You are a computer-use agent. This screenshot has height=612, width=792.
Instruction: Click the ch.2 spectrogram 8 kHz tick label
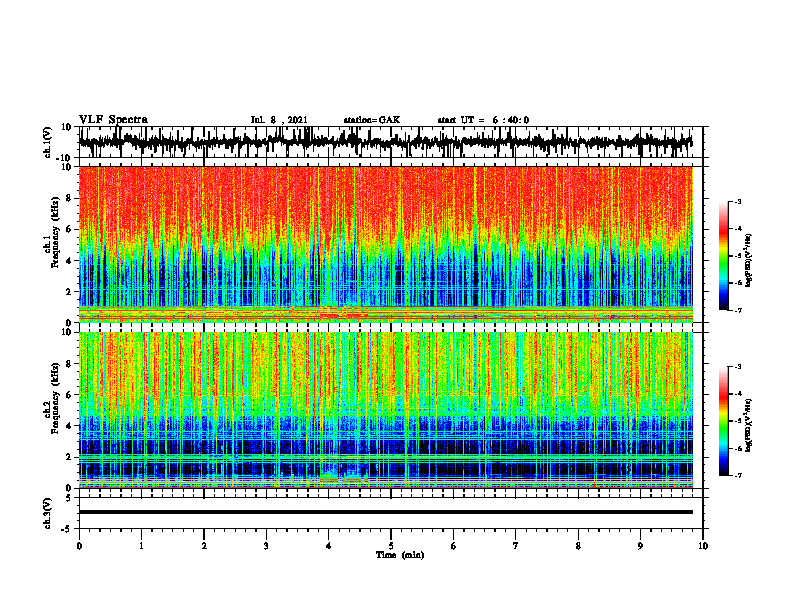70,364
